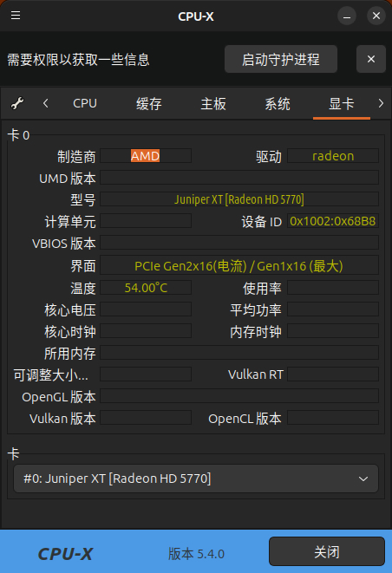
Task: Click the radeon driver value
Action: click(x=333, y=156)
